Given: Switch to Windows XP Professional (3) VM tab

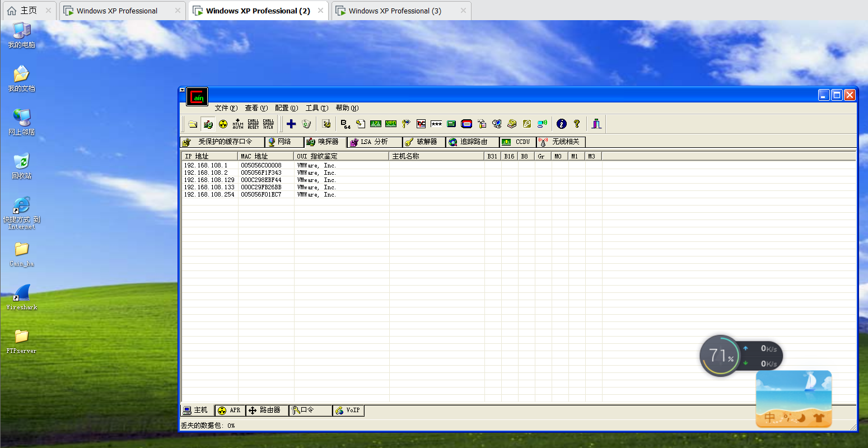Looking at the screenshot, I should tap(395, 11).
